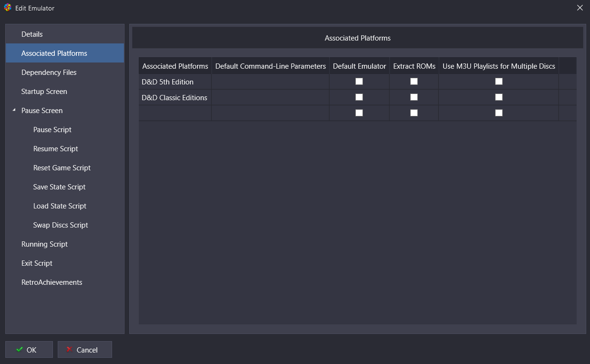Screen dimensions: 590x364
Task: Check Default Emulator in the empty new row
Action: click(x=359, y=113)
